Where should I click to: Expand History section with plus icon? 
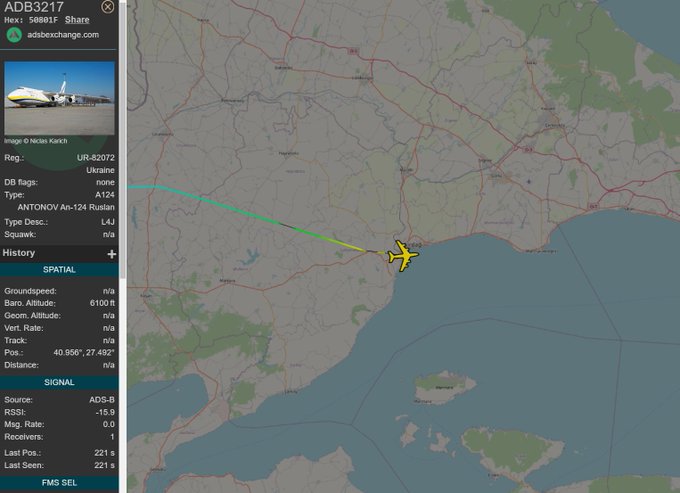111,254
